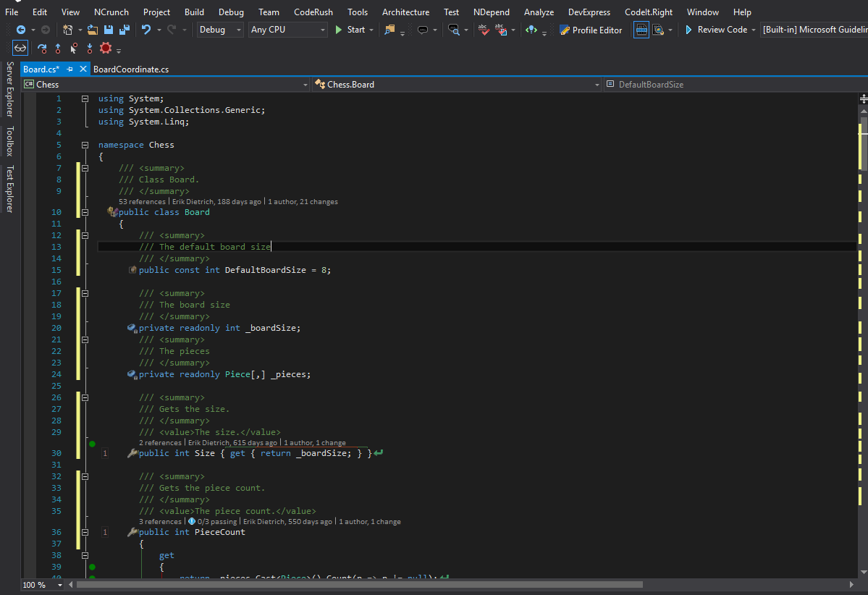
Task: Click the wrench icon beside PieceCount property
Action: coord(132,532)
